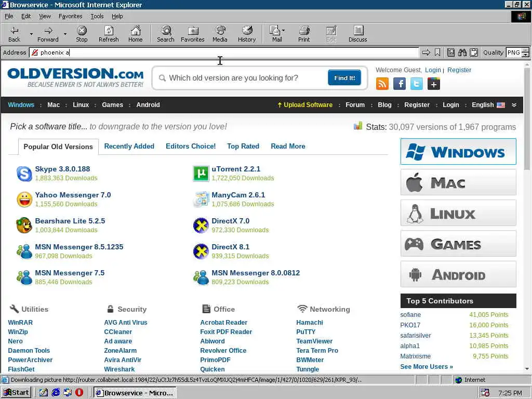Open the Help menu
The height and width of the screenshot is (399, 532).
tap(117, 16)
